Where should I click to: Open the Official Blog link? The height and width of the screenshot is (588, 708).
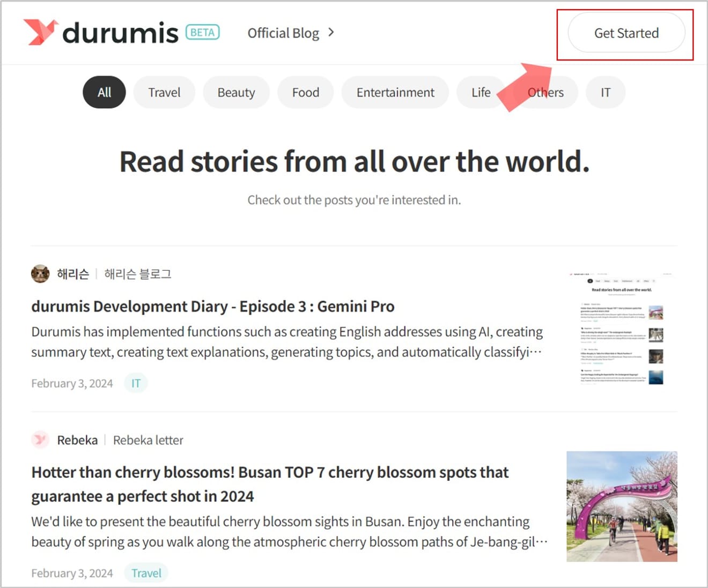(x=283, y=33)
